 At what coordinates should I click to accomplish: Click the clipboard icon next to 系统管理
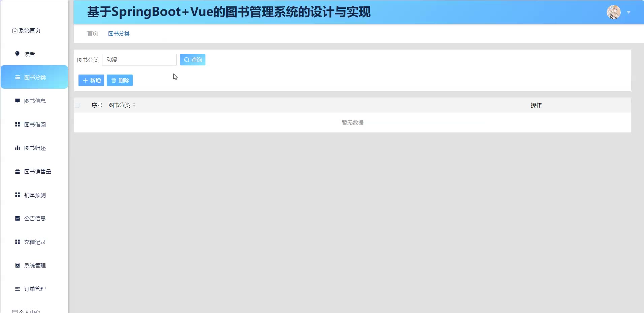tap(18, 265)
